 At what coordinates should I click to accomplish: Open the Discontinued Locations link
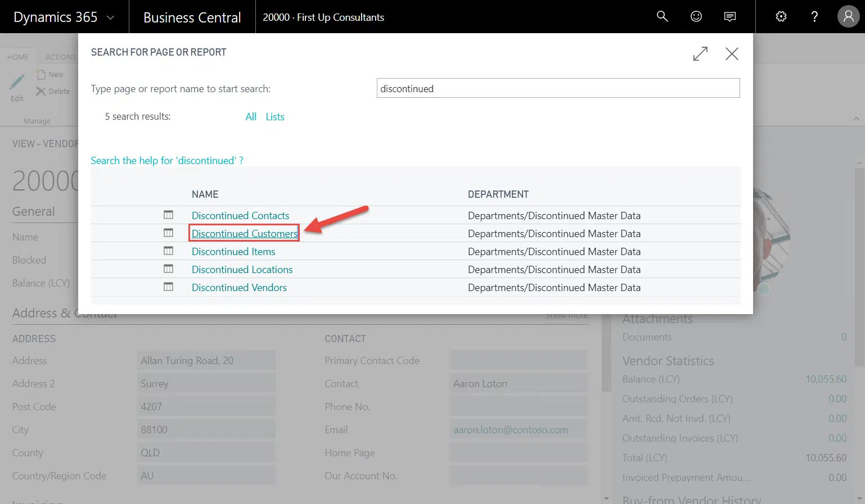242,270
